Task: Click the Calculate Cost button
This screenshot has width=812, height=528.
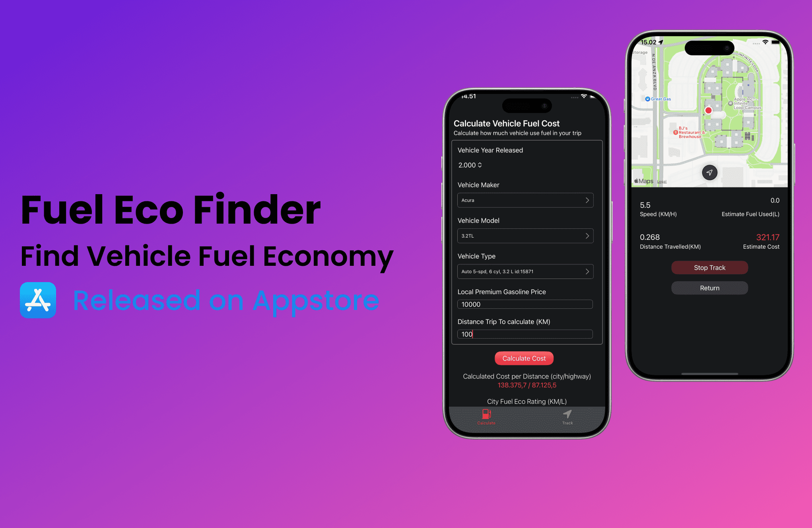Action: tap(523, 358)
